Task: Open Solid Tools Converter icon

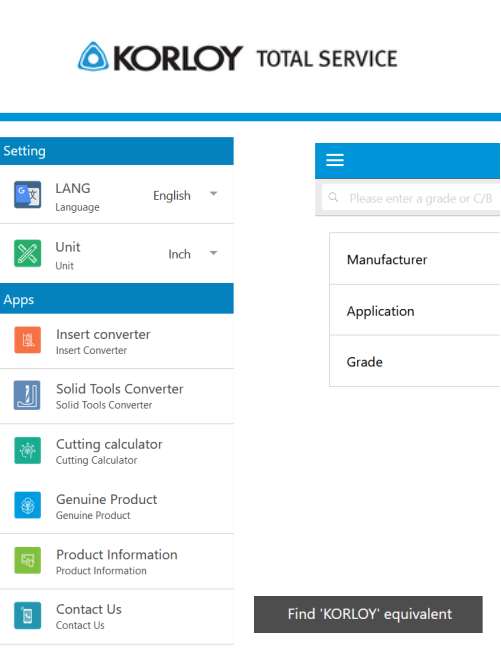Action: 27,395
